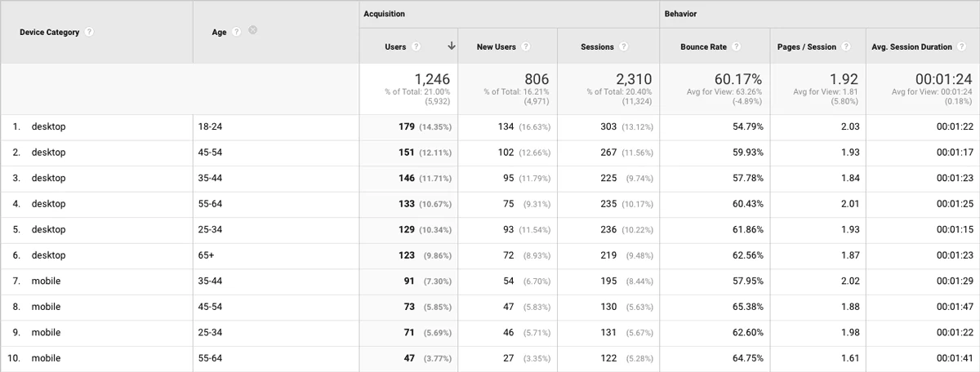Open help icon beside Device Category header

tap(89, 33)
